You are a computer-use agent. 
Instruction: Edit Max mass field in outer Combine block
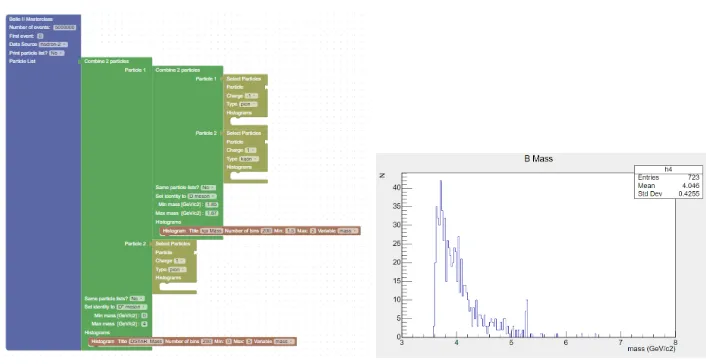point(144,324)
